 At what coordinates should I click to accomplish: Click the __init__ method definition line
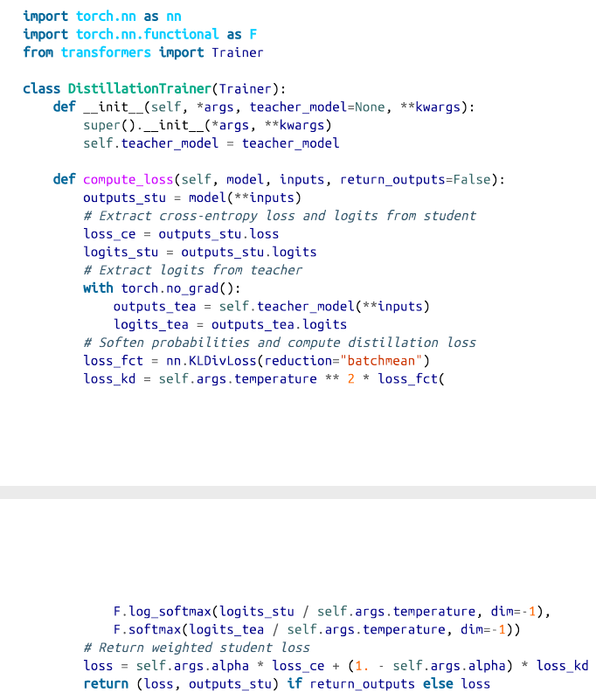point(264,107)
